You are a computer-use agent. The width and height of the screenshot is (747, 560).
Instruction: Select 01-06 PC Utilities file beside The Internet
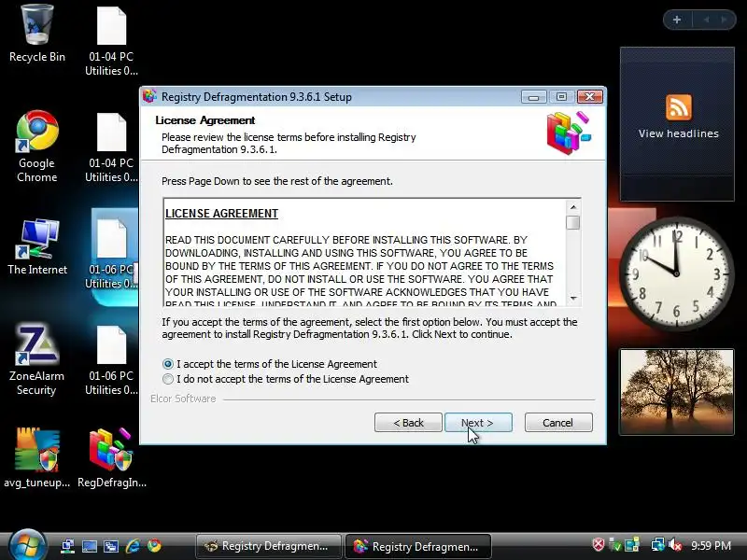111,254
